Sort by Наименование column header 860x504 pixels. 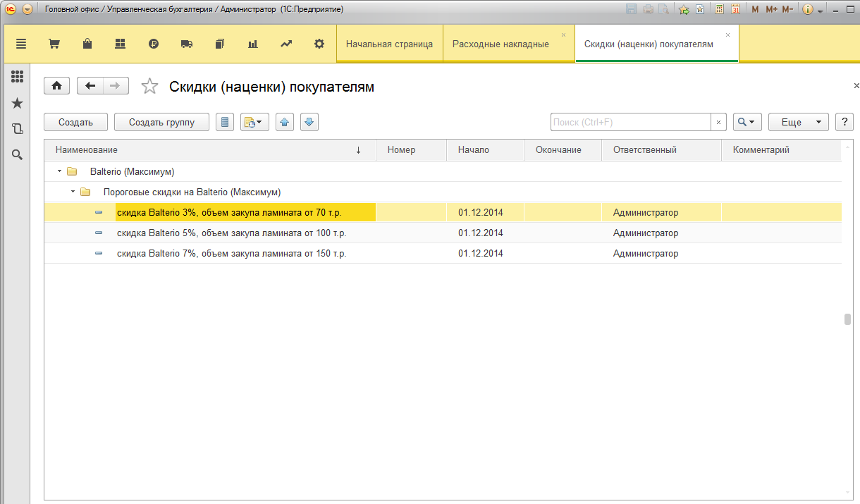pyautogui.click(x=210, y=150)
